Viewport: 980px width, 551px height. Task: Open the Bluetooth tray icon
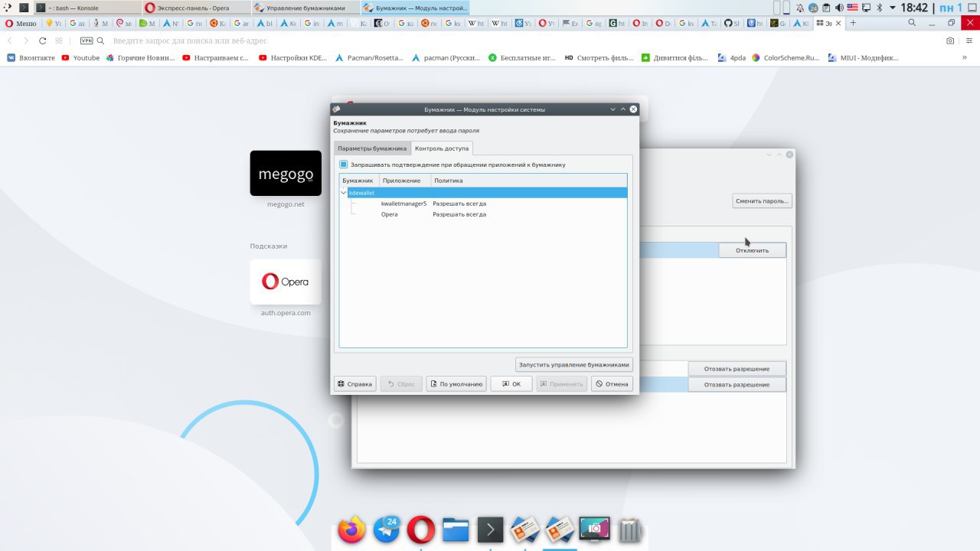coord(880,8)
